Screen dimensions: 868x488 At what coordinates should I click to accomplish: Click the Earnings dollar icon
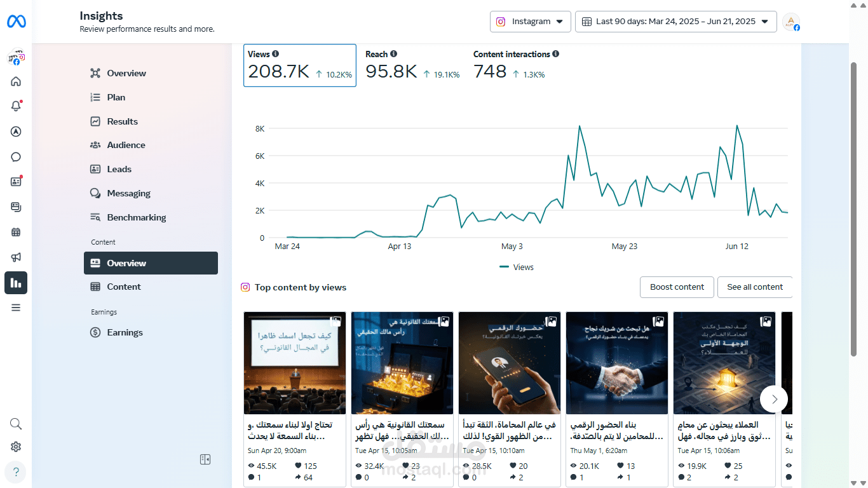pos(95,332)
